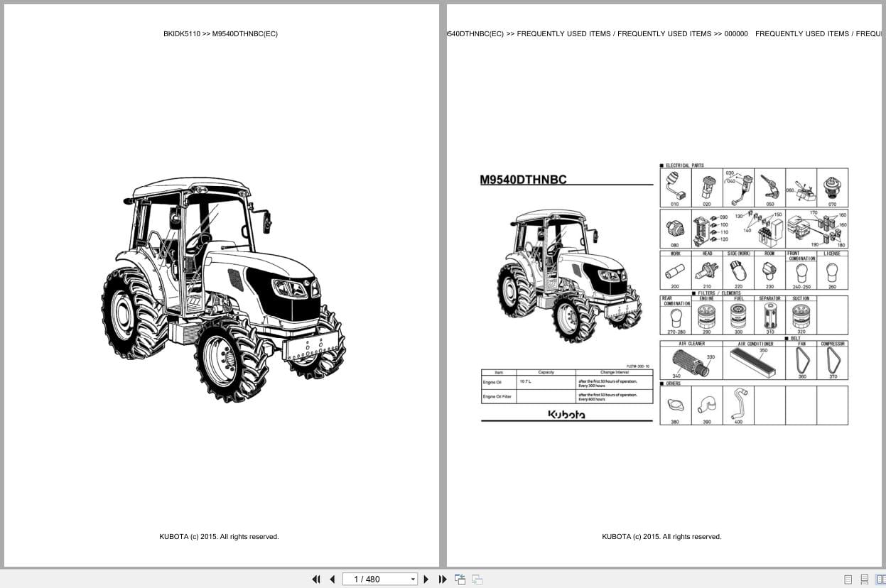Switch to single page layout
886x588 pixels.
[848, 579]
